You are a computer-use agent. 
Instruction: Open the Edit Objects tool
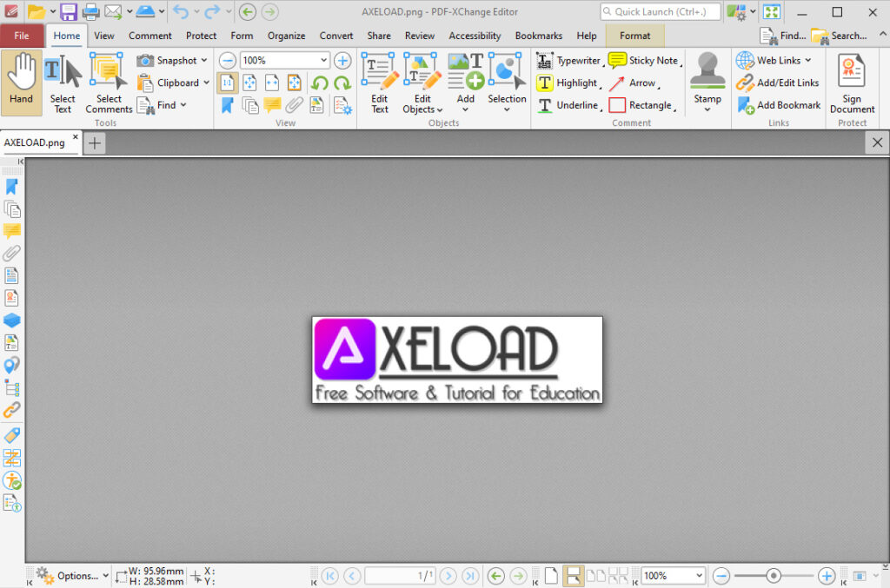point(422,84)
